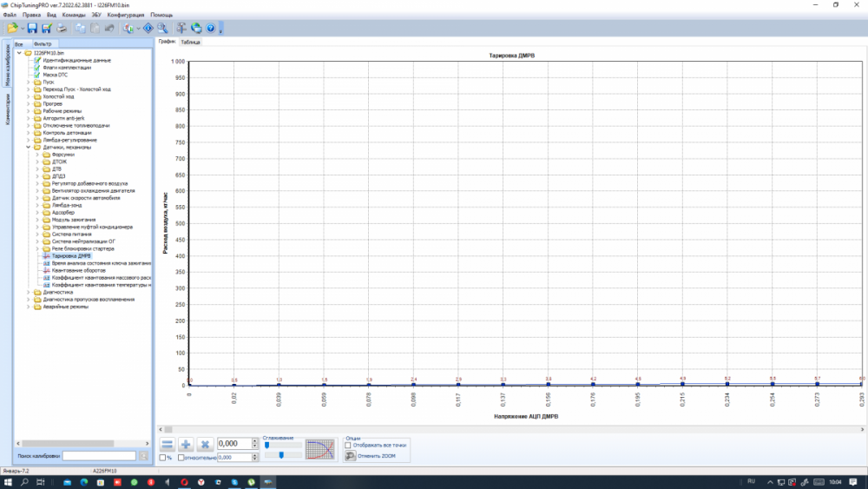Open the Файл menu
The image size is (868, 489).
[10, 15]
